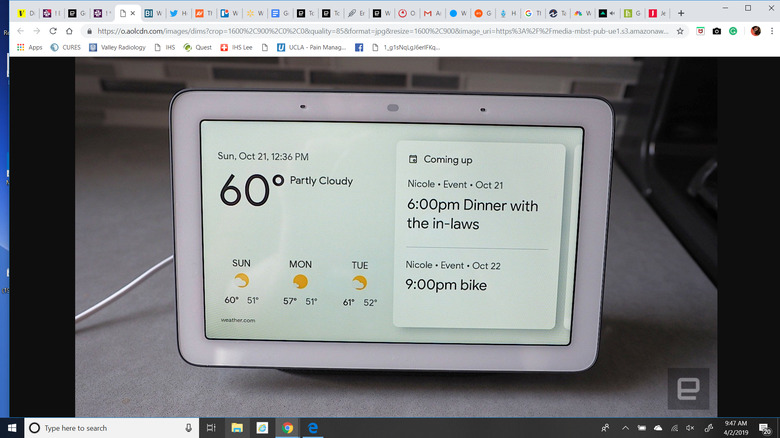The image size is (780, 438).
Task: Click the camera screenshot extension icon
Action: pos(715,31)
